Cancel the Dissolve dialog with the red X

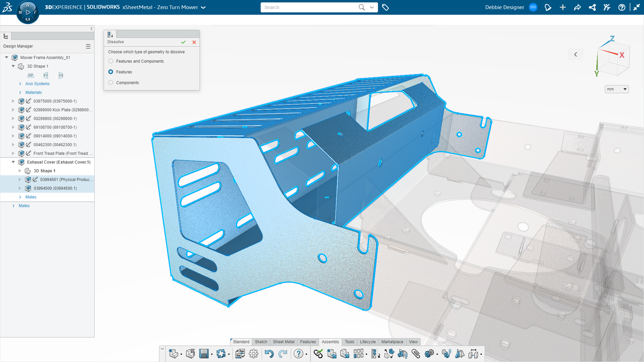194,42
